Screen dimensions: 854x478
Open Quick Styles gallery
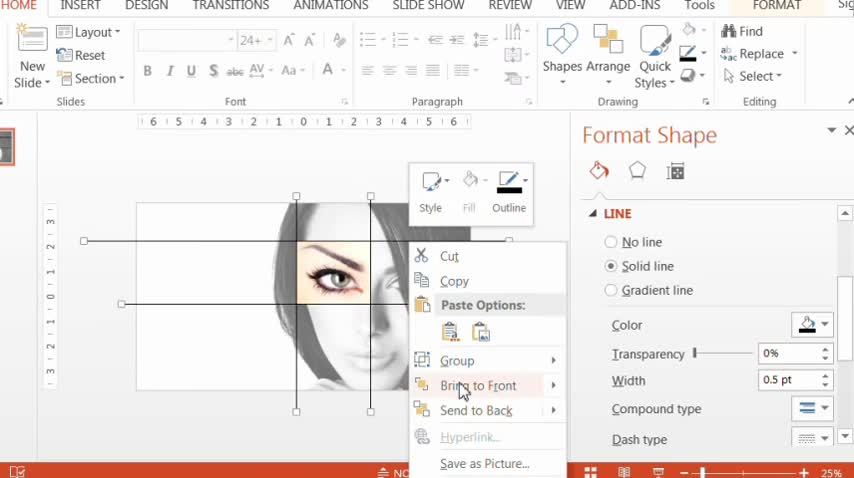[x=655, y=56]
